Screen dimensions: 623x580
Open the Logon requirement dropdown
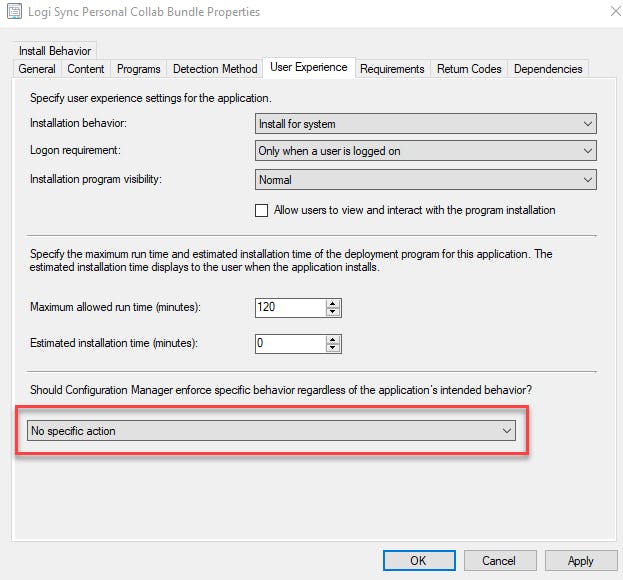(x=426, y=151)
